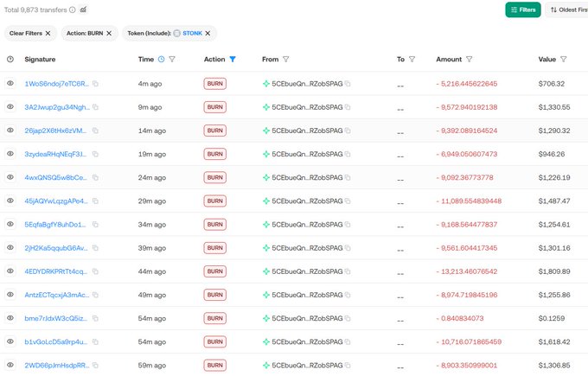Click the info icon next to Total transfers
Viewport: 588px width, 376px height.
[73, 10]
